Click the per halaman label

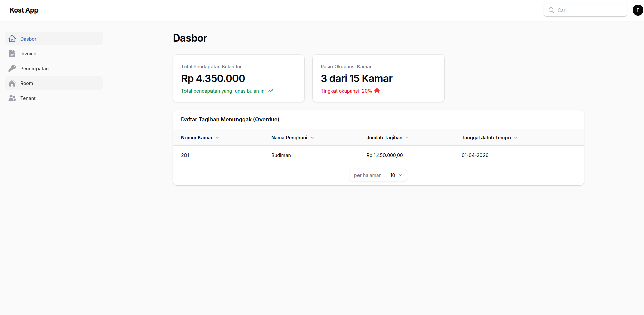point(368,175)
